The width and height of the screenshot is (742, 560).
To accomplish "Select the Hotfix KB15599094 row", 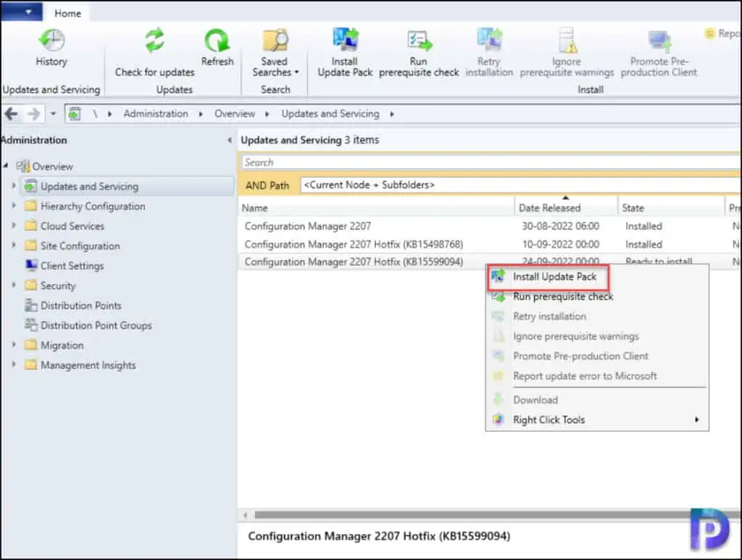I will pos(489,262).
